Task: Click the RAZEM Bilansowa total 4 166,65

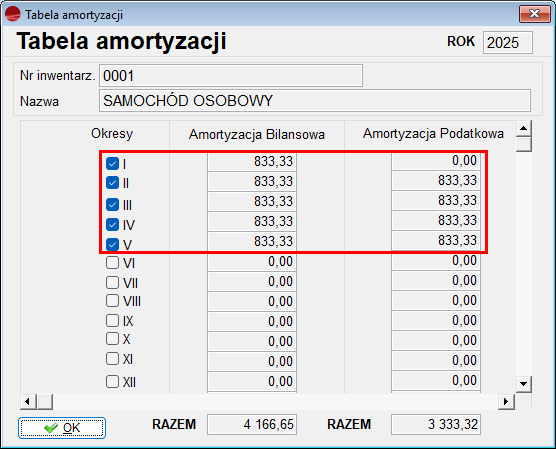Action: (252, 424)
